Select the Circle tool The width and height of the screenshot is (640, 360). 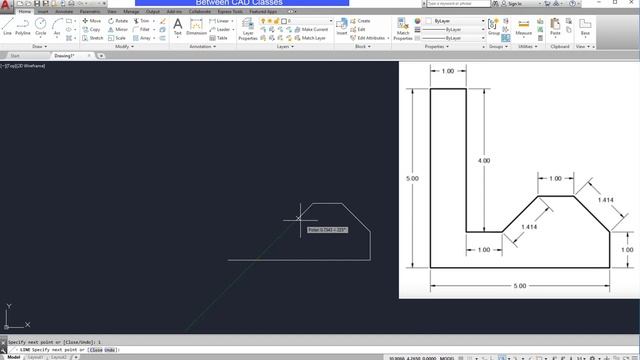[40, 27]
